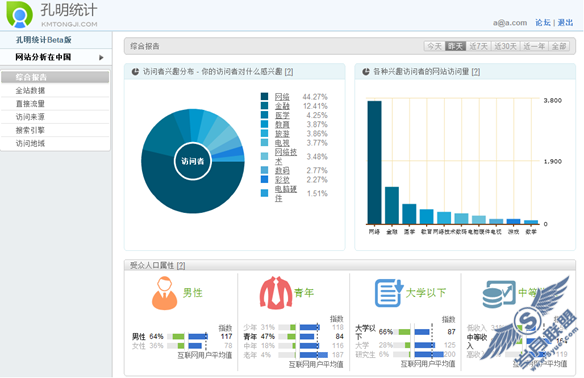Open the [?] help next to 受众人口属性
584x378 pixels.
tap(181, 266)
